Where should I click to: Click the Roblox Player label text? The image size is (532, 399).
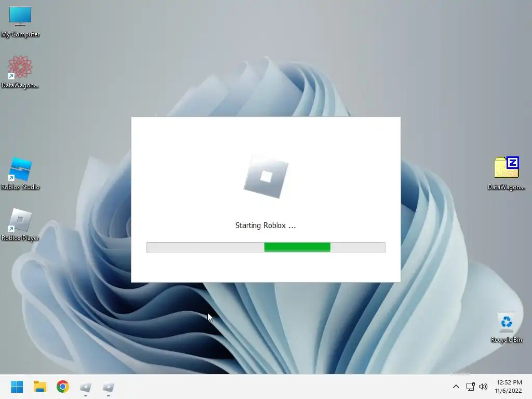[x=20, y=238]
